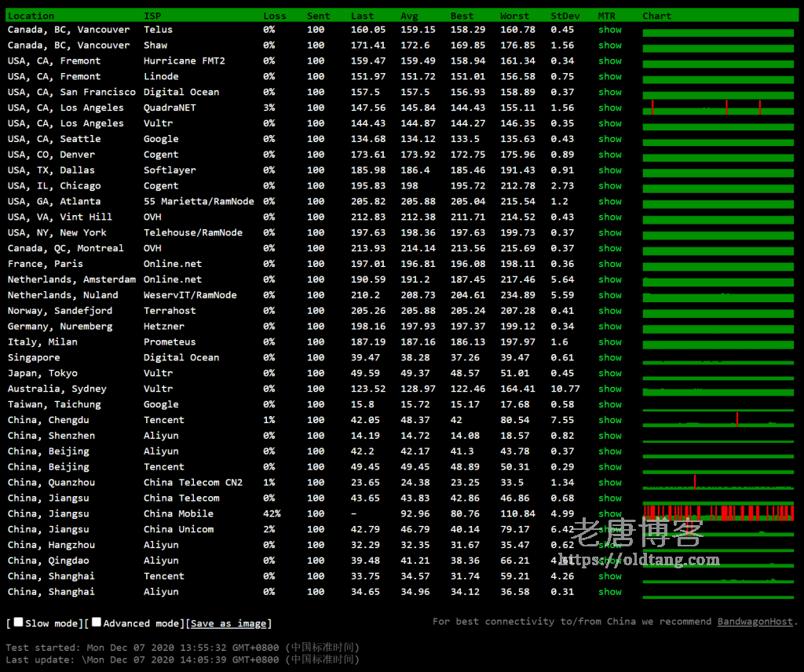Viewport: 804px width, 672px height.
Task: Click the Avg column header
Action: click(409, 16)
